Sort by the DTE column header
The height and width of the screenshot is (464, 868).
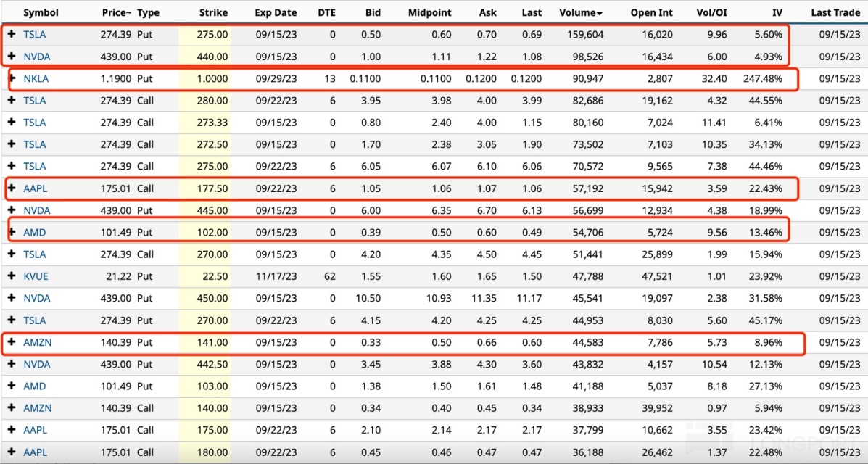pyautogui.click(x=326, y=12)
